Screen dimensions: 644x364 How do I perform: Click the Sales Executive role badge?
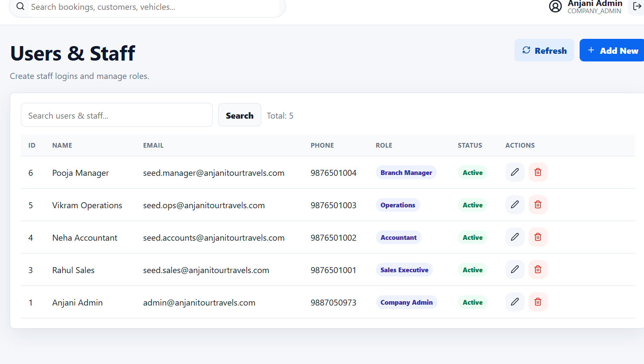click(404, 270)
